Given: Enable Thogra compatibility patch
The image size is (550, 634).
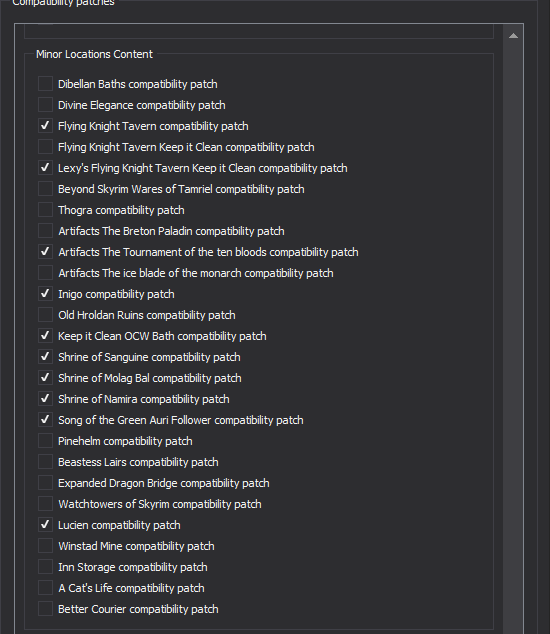Looking at the screenshot, I should pos(45,210).
